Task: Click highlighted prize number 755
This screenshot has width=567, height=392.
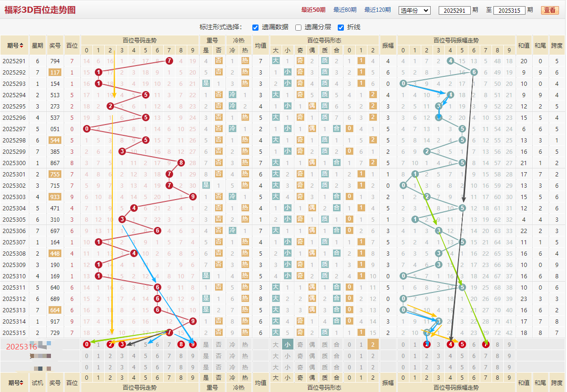Action: [x=55, y=174]
